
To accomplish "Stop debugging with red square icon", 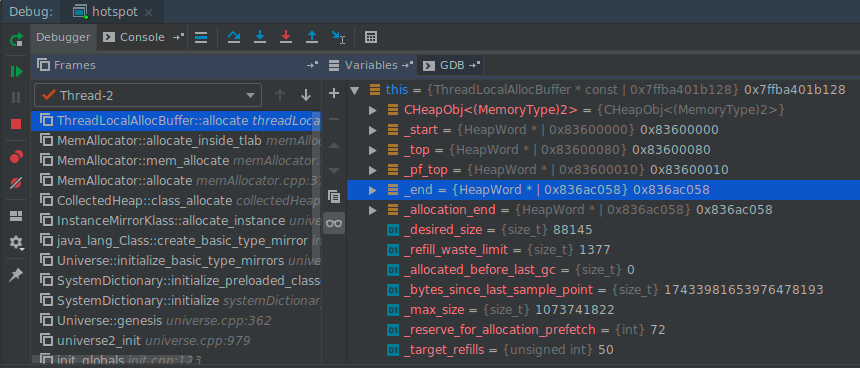I will [16, 124].
